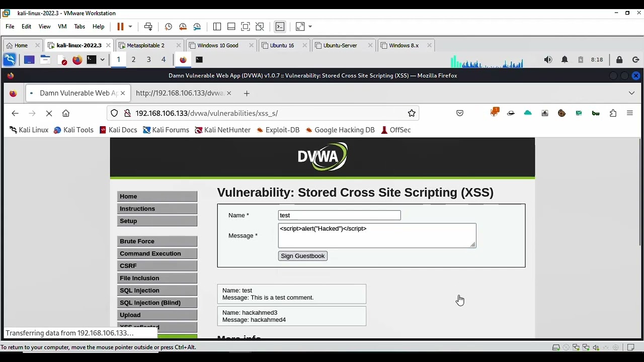Pause the virtual machine
The height and width of the screenshot is (362, 644).
[x=120, y=27]
